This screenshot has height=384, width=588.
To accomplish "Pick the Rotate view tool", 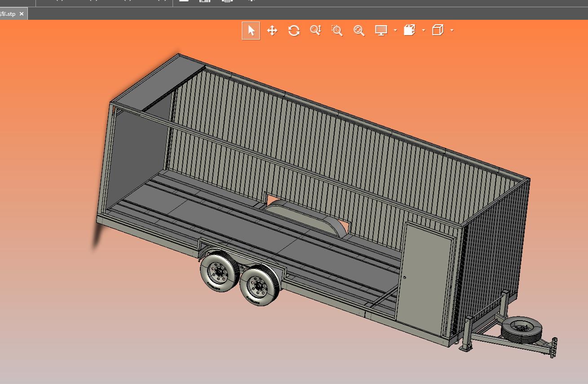I will coord(294,31).
